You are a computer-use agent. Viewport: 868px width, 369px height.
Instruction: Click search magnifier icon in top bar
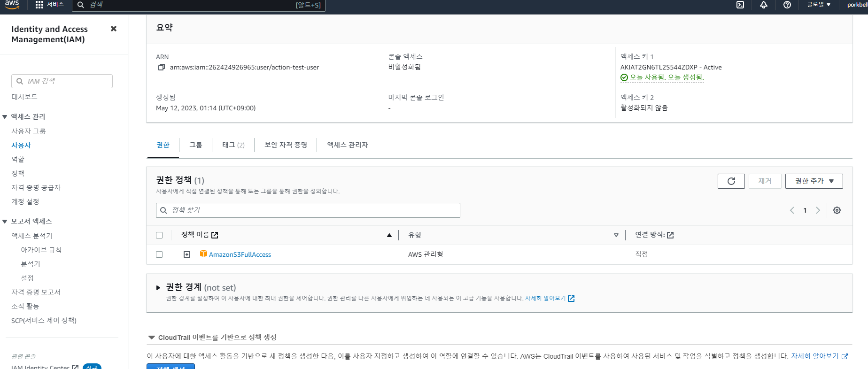(81, 5)
